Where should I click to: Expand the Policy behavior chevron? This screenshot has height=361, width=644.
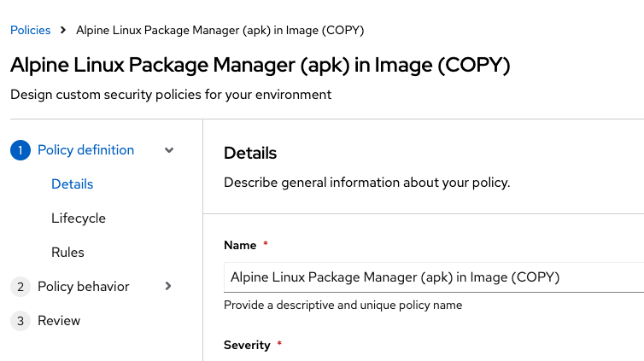coord(168,287)
